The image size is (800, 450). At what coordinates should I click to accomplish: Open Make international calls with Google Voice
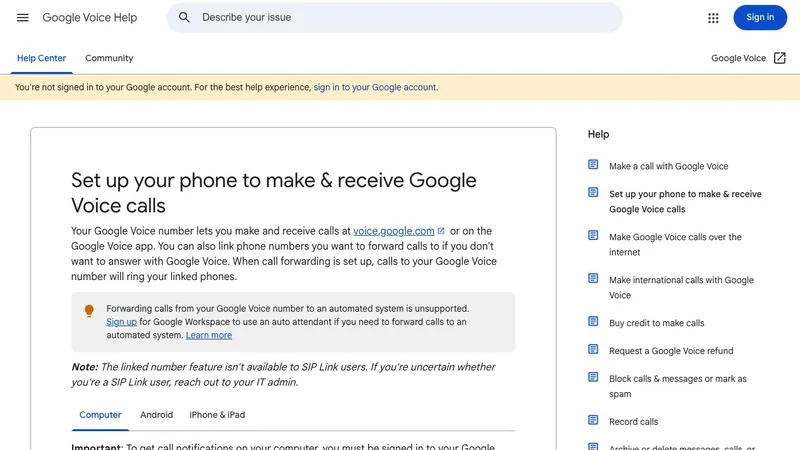(x=681, y=287)
